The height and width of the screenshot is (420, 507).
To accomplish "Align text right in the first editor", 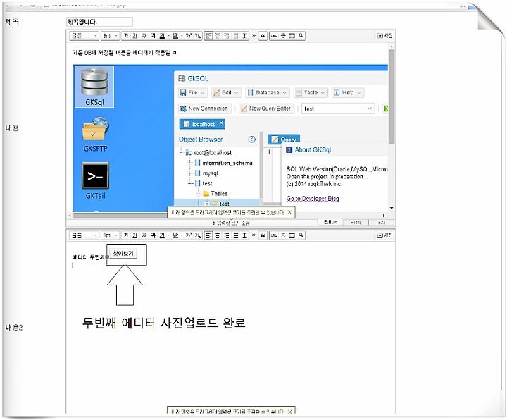I will pos(227,36).
